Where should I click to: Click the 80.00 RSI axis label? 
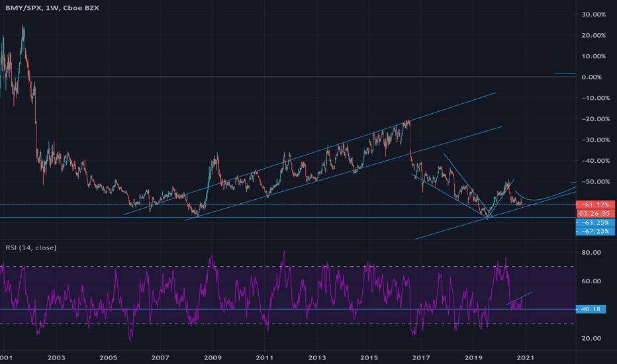click(591, 252)
